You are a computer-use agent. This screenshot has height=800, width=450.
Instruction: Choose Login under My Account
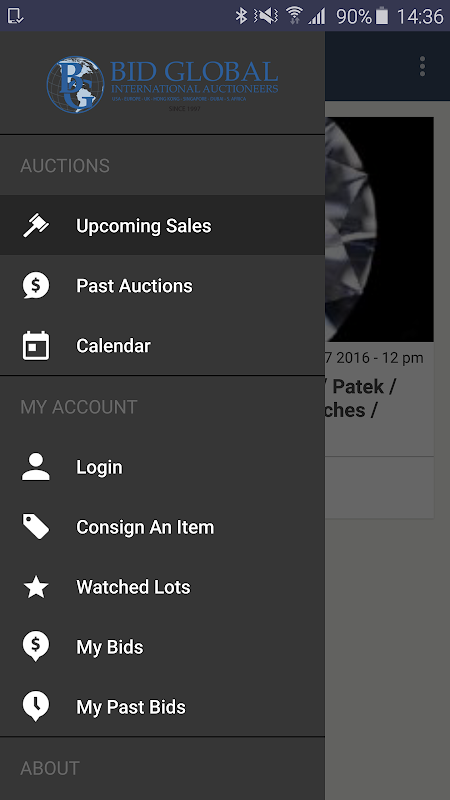click(x=162, y=466)
